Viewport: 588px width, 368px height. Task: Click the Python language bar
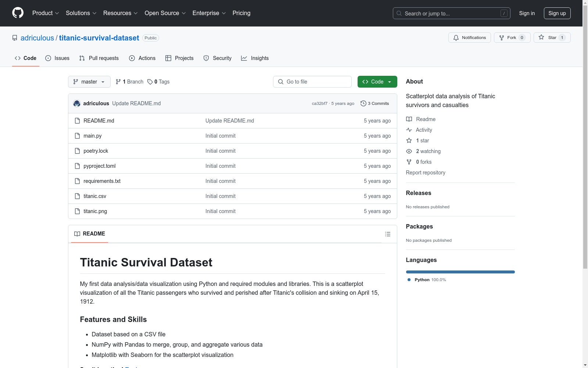tap(460, 272)
